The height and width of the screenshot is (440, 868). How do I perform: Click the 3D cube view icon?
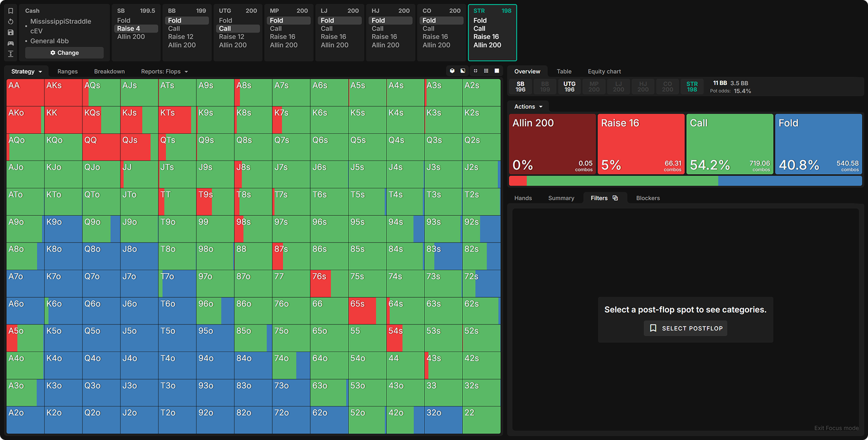[452, 71]
